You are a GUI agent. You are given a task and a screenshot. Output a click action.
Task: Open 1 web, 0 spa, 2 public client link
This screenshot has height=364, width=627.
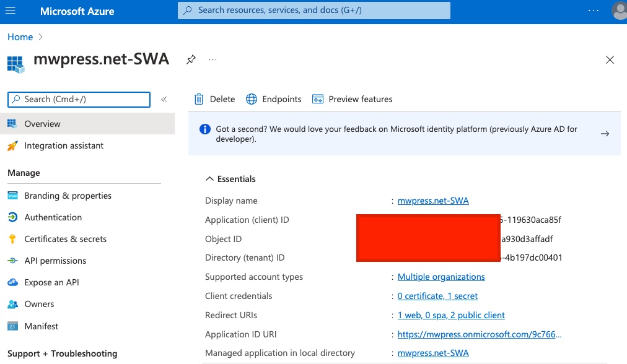(451, 315)
